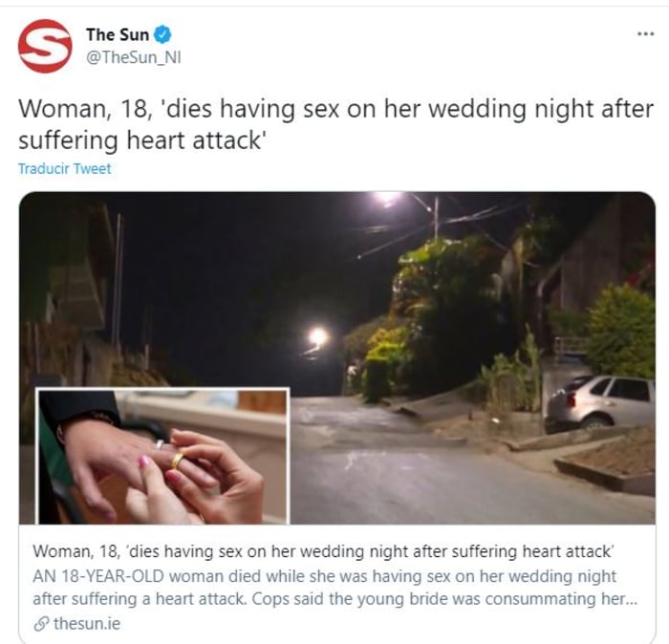The height and width of the screenshot is (644, 669).
Task: Click the parked silver car in photo
Action: pyautogui.click(x=600, y=403)
